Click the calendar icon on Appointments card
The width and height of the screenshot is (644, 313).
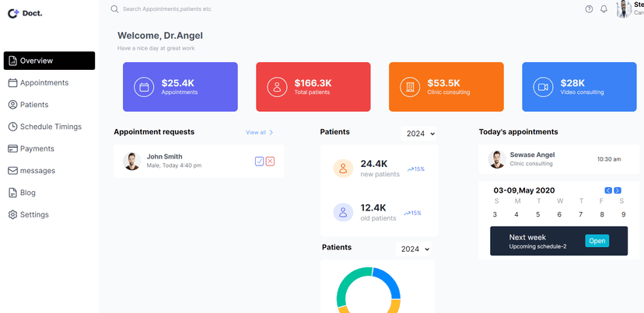[x=144, y=87]
